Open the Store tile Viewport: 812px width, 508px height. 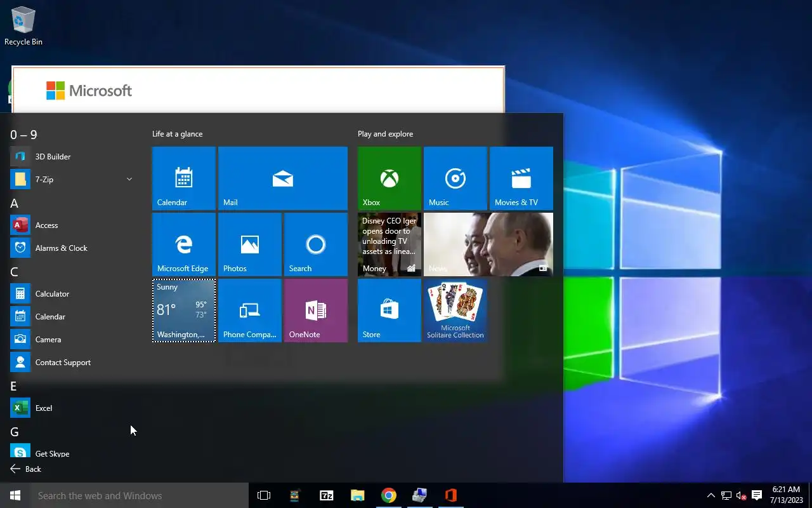390,311
